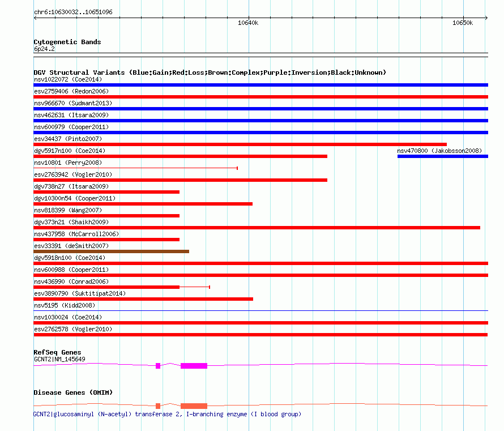Click the 10640k ruler label
The image size is (504, 431).
(248, 23)
